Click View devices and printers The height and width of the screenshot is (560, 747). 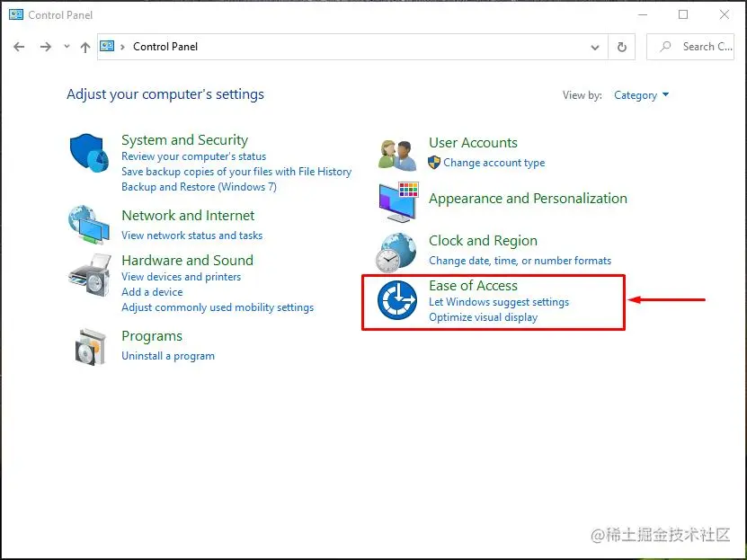181,277
